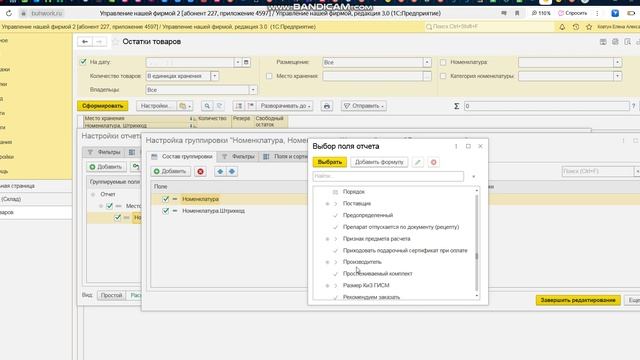Open the history clock icon
This screenshot has width=640, height=360.
(576, 27)
